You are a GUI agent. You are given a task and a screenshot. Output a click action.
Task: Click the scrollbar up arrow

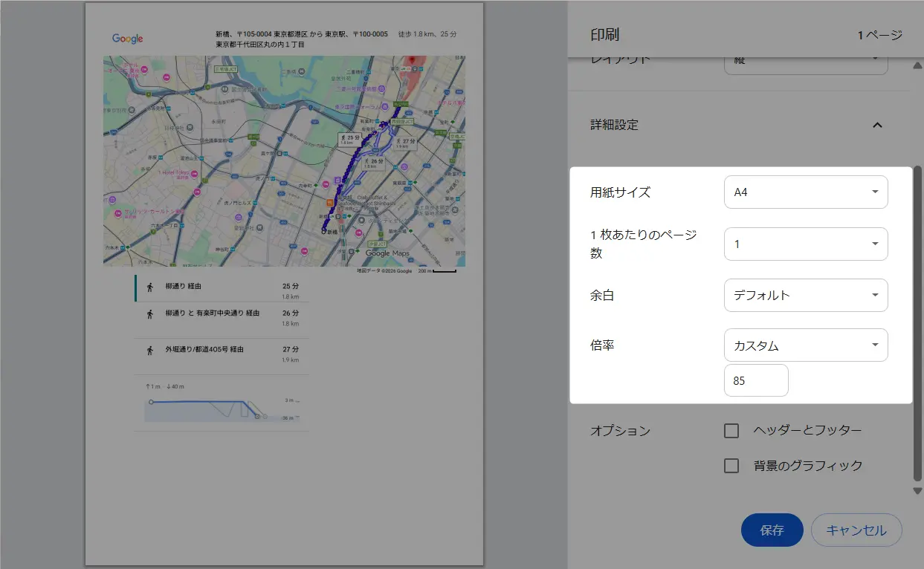coord(917,65)
